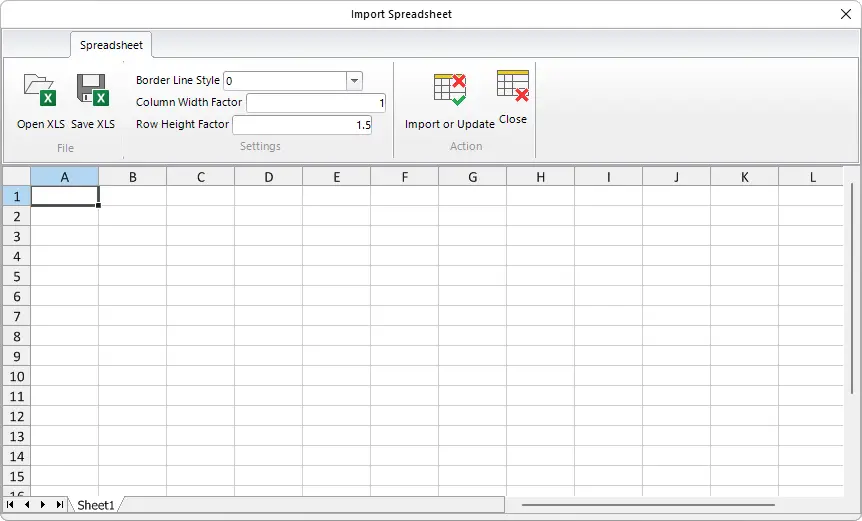Screen dimensions: 862x521
Task: Click cell G8 in the grid
Action: pyautogui.click(x=473, y=336)
